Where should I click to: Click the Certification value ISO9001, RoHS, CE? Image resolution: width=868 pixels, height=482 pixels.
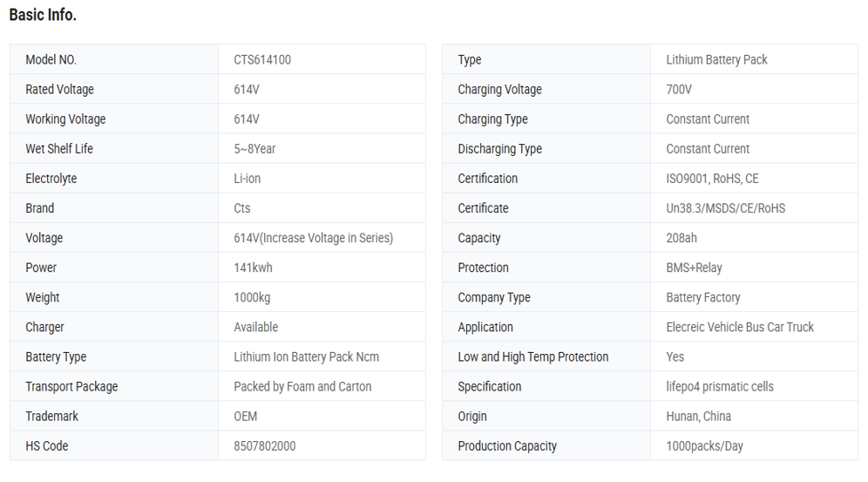[712, 179]
